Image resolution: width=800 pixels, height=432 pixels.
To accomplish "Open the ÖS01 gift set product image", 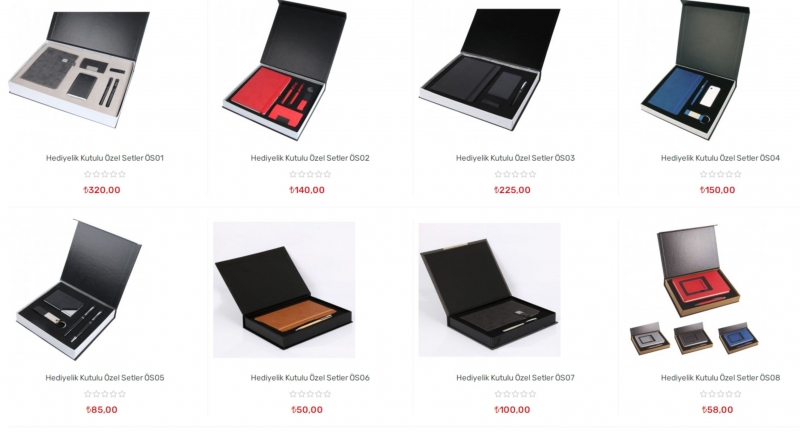I will click(79, 70).
